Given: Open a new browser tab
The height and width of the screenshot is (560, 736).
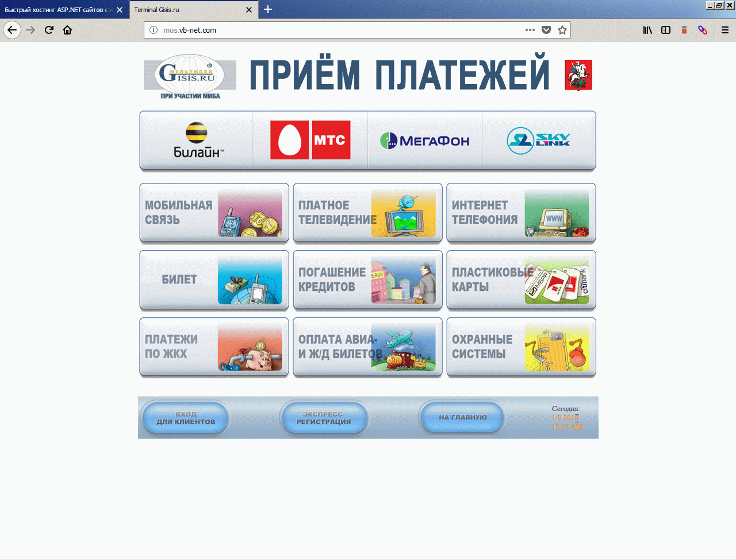Looking at the screenshot, I should 268,9.
